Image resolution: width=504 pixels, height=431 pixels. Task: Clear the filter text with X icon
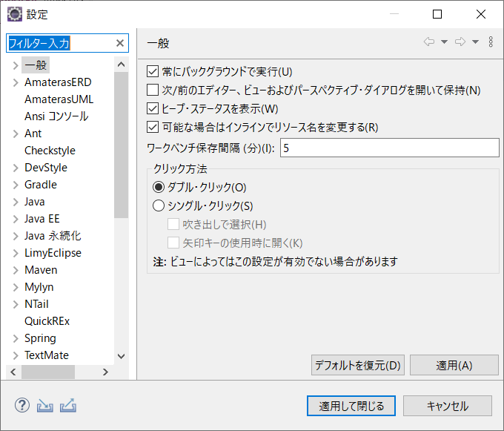120,43
